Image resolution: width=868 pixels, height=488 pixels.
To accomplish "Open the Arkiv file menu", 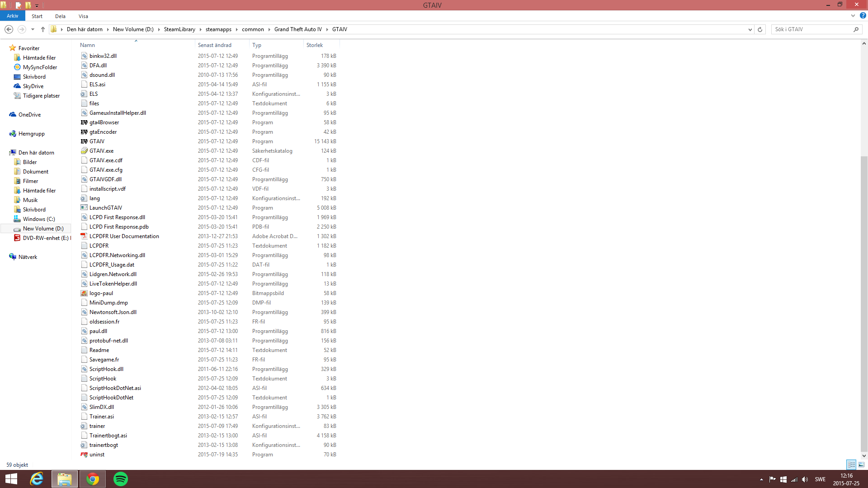I will coord(13,16).
